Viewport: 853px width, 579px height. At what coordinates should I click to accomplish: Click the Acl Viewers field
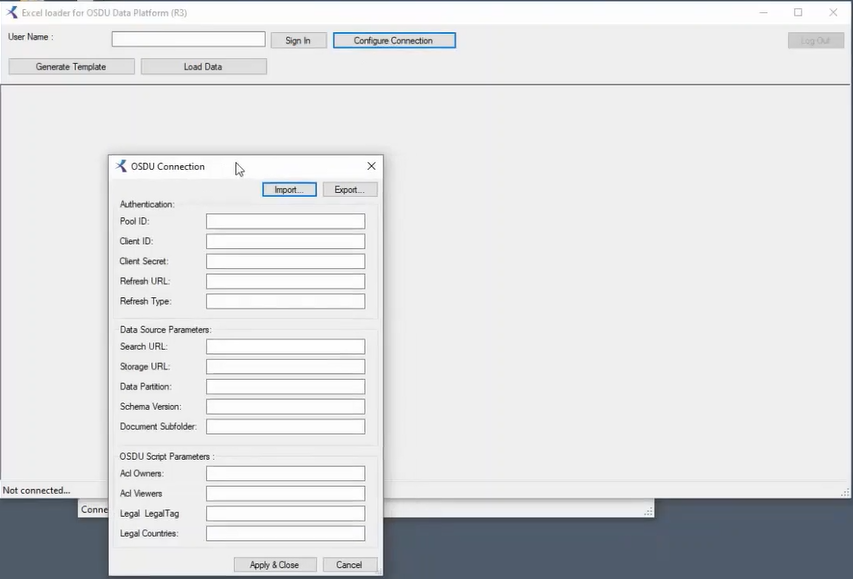click(286, 494)
